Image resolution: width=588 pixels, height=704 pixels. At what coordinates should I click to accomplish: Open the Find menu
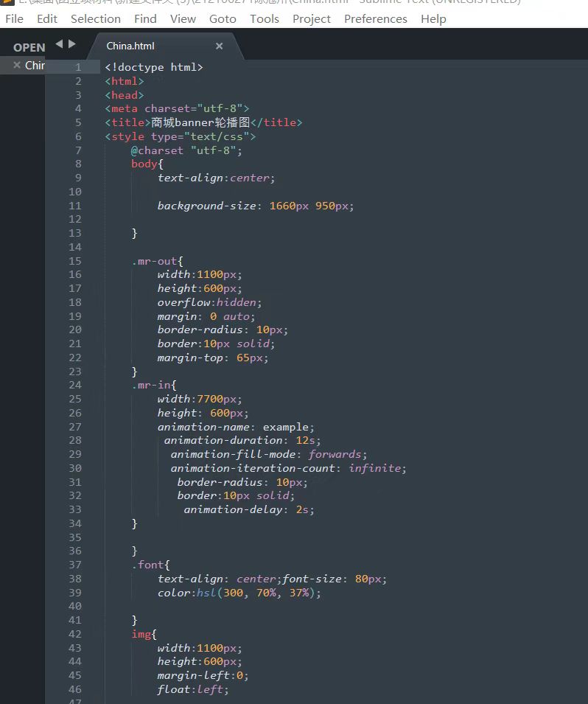(145, 19)
